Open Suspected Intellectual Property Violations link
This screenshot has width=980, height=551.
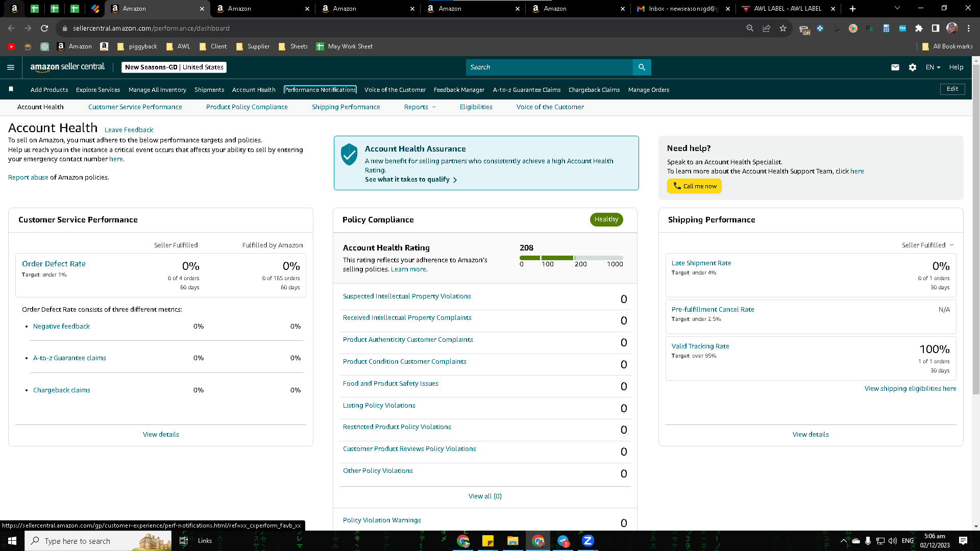[x=407, y=296]
